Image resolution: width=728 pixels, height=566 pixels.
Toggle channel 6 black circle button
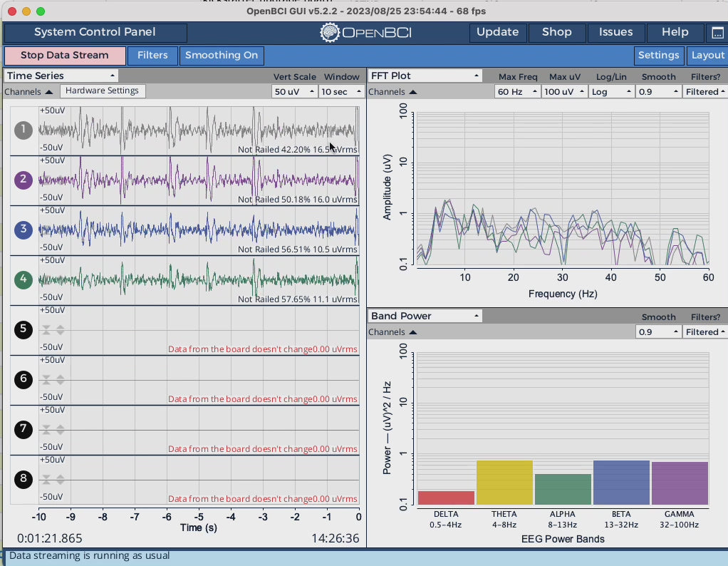[x=24, y=379]
